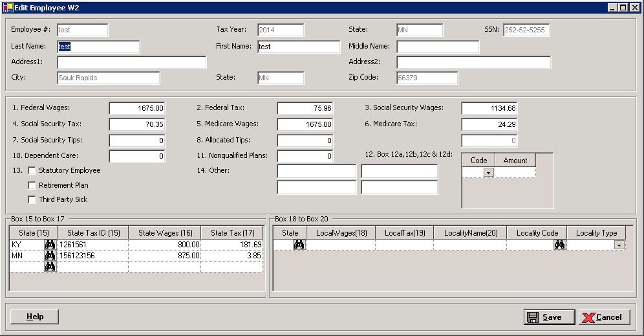The image size is (644, 336).
Task: Click the Social Security Tips field
Action: (x=137, y=140)
